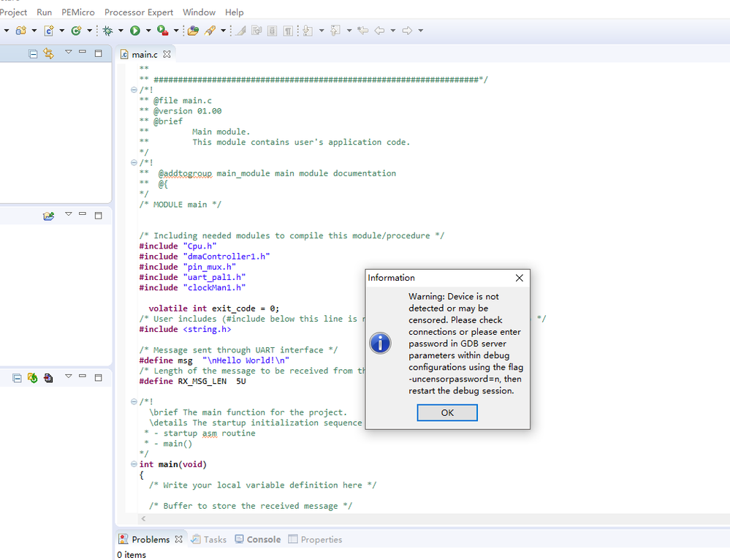Click the green refresh folder icon in bottom-left panel
Image resolution: width=730 pixels, height=560 pixels.
[33, 378]
